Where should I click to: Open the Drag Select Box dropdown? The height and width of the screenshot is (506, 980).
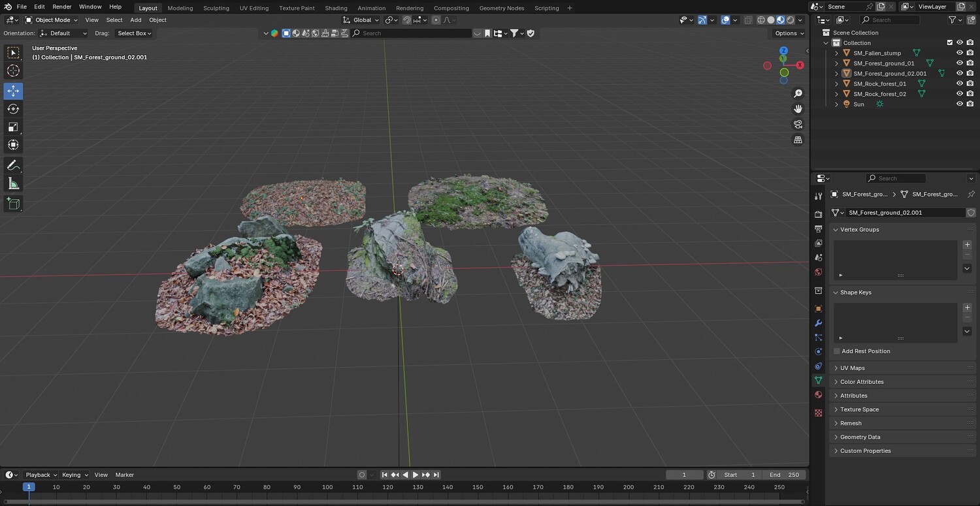[x=134, y=33]
